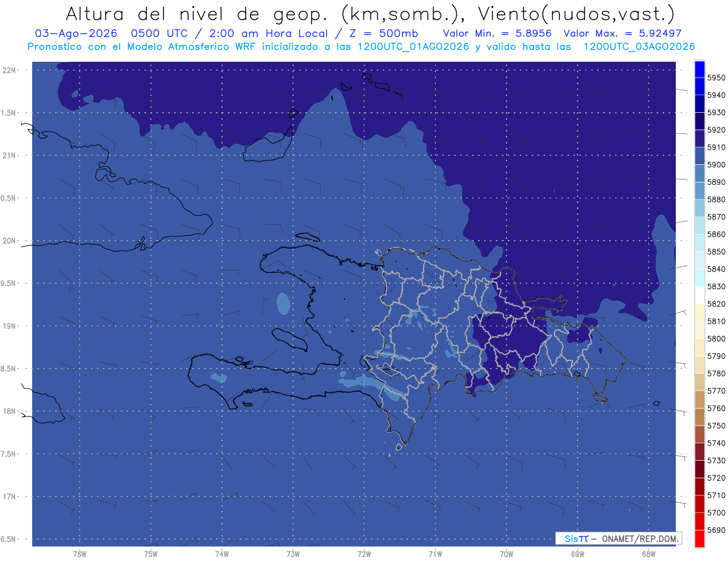Click the '70W' longitude axis label
This screenshot has width=728, height=562.
(x=507, y=554)
